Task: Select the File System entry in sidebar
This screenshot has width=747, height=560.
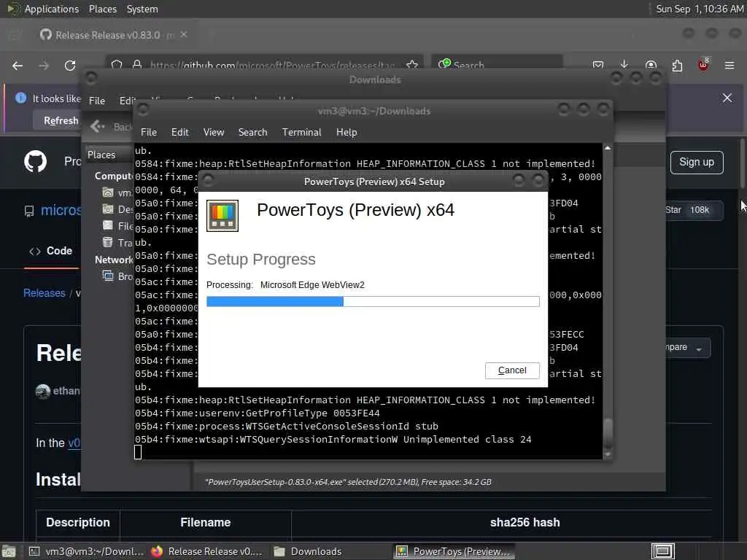Action: pos(117,226)
